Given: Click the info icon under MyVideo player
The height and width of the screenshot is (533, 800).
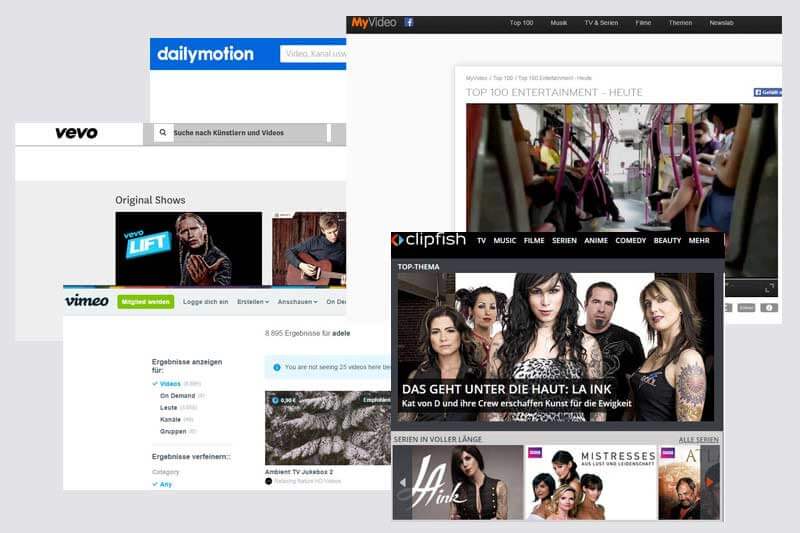Looking at the screenshot, I should 769,308.
